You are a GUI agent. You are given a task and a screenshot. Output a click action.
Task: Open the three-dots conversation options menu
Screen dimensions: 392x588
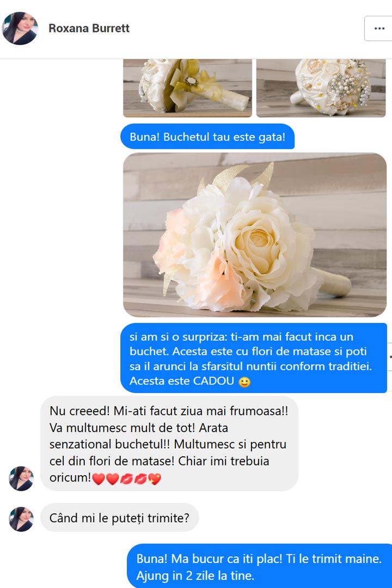[x=379, y=28]
